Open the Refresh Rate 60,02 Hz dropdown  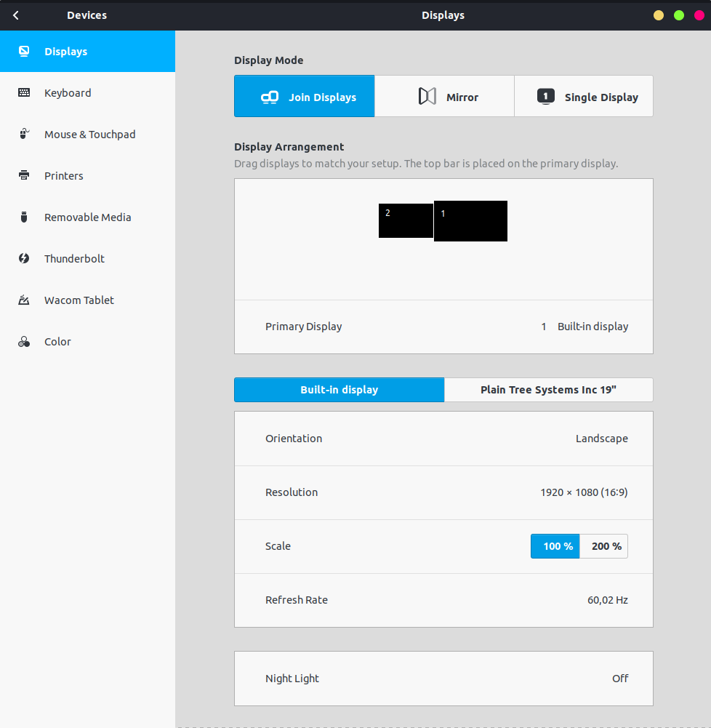pos(443,600)
